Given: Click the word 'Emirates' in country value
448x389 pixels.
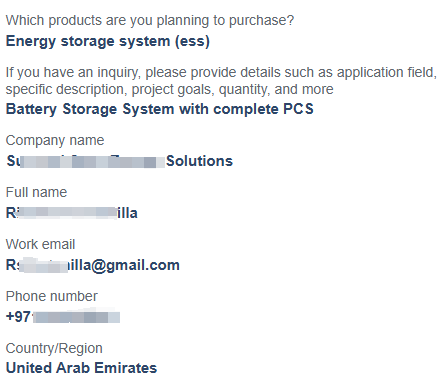Looking at the screenshot, I should point(126,368).
